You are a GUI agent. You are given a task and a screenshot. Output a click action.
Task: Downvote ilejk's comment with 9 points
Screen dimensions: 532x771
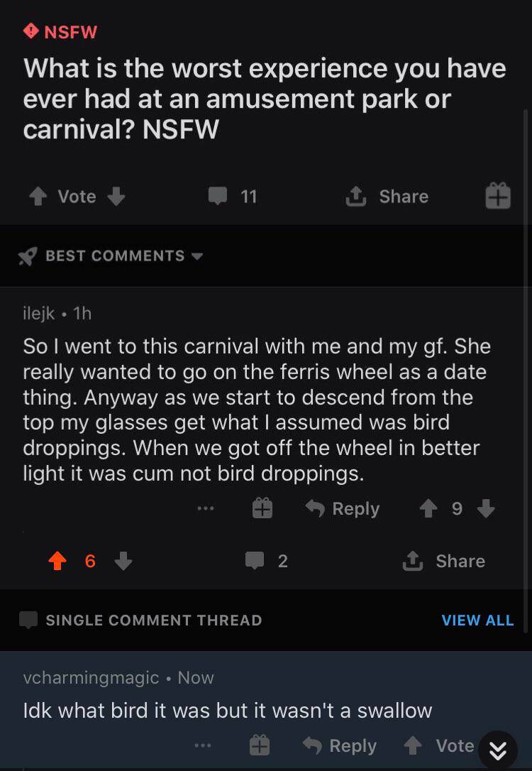click(x=485, y=508)
